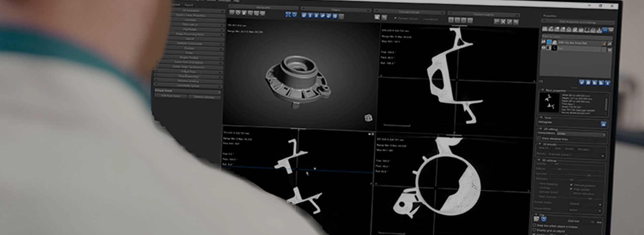Click the Delete preset button

569,149
